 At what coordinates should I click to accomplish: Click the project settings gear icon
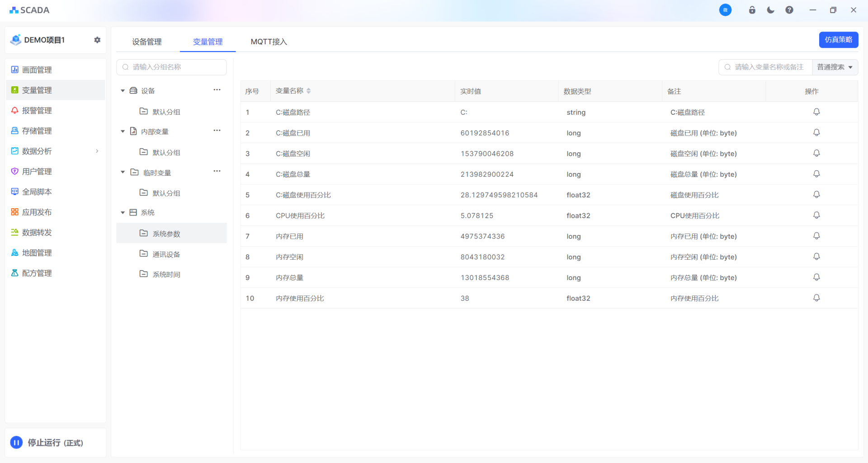tap(97, 40)
